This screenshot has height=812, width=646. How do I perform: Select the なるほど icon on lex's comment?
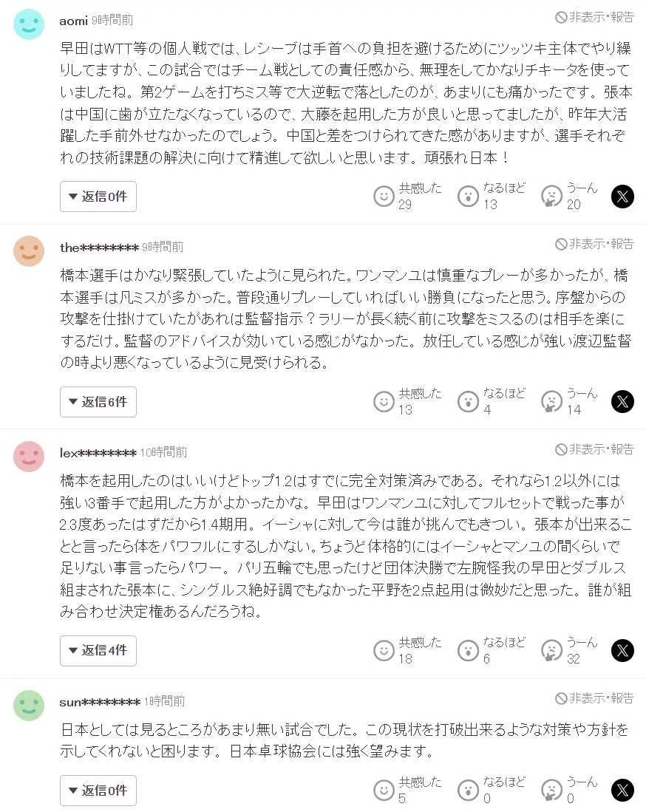466,649
